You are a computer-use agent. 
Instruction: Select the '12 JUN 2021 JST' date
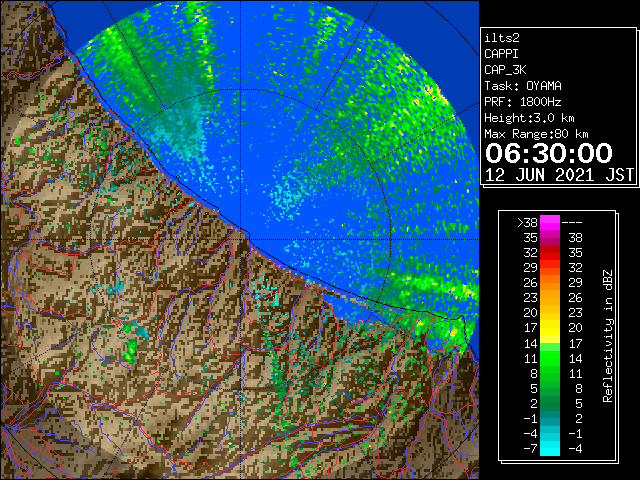pyautogui.click(x=559, y=175)
